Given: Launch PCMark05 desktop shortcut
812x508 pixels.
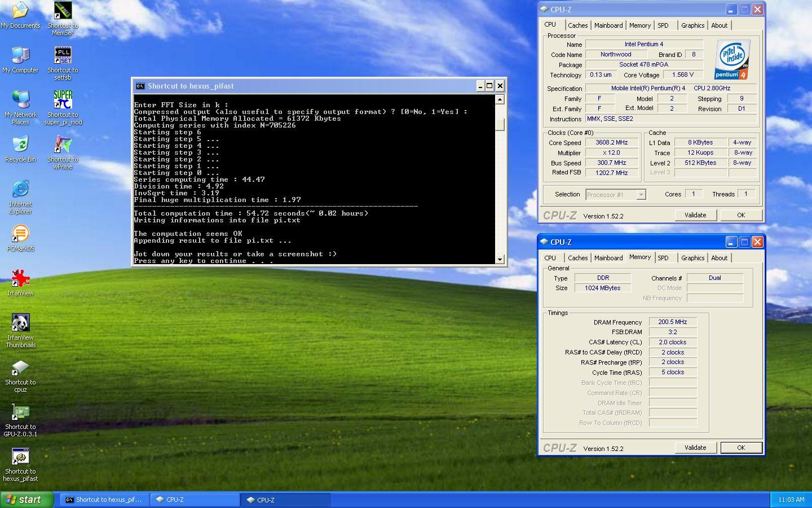Looking at the screenshot, I should (20, 238).
